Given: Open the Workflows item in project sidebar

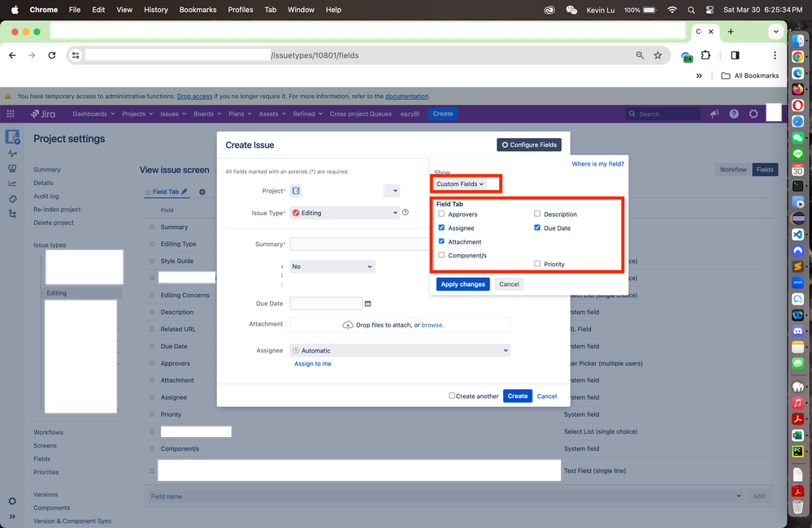Looking at the screenshot, I should tap(48, 432).
